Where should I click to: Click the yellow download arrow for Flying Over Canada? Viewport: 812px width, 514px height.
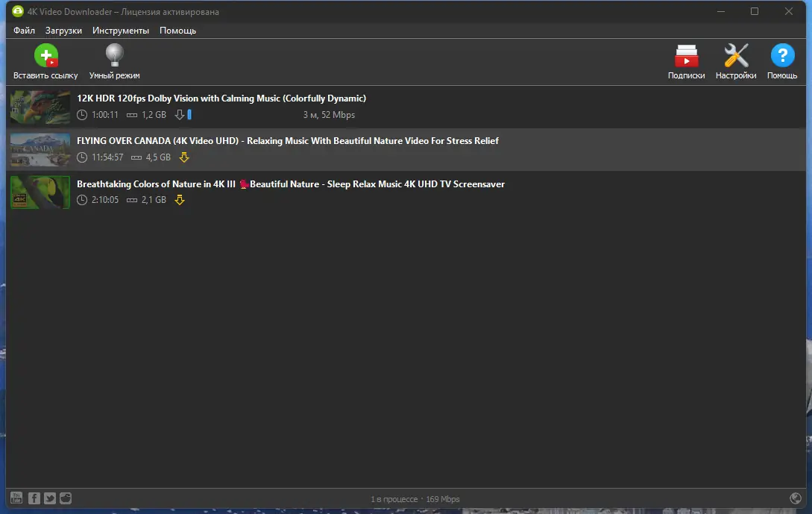pos(184,157)
